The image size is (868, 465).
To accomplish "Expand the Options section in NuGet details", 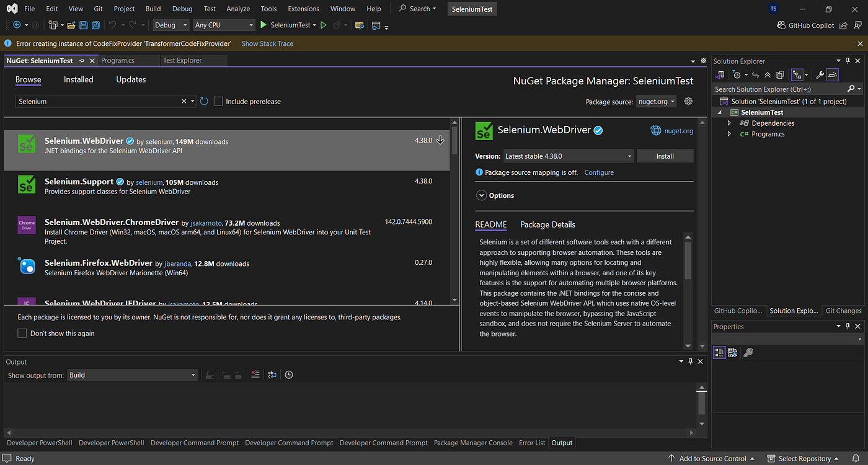I will click(x=481, y=195).
